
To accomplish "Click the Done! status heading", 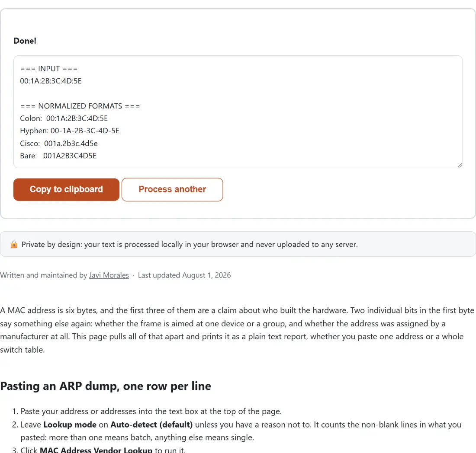I will click(x=25, y=41).
